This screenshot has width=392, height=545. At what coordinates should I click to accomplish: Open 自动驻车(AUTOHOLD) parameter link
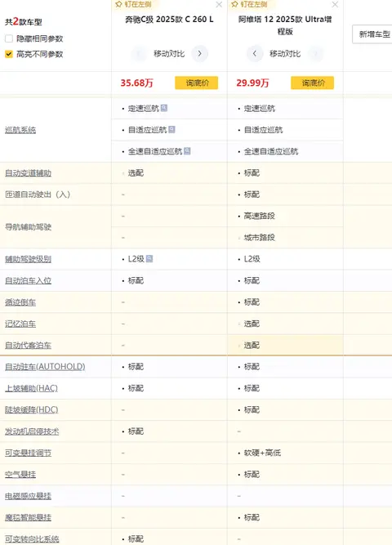pos(45,367)
